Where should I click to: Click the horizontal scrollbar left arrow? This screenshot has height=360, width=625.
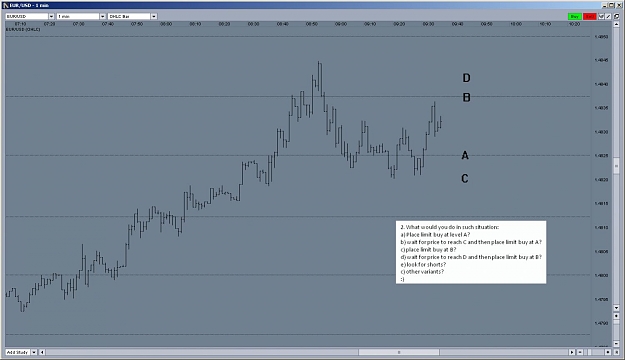[x=42, y=352]
